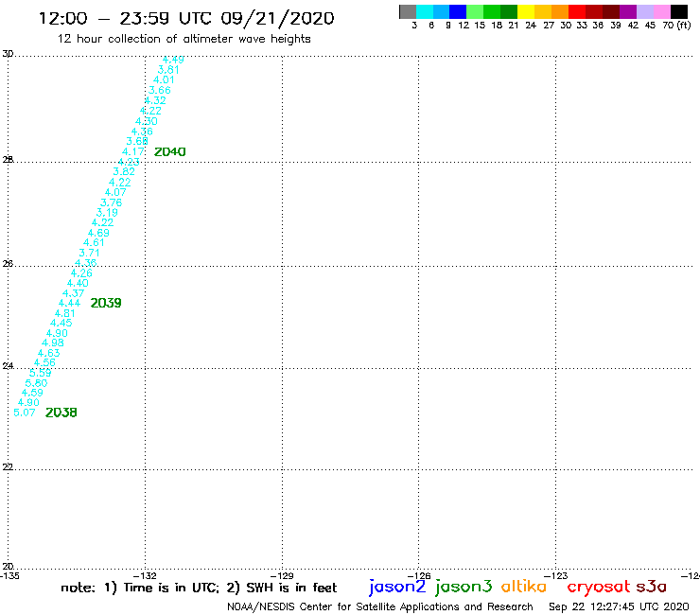Viewport: 700px width, 615px height.
Task: Click the pink 70 ft legend swatch
Action: (x=661, y=11)
